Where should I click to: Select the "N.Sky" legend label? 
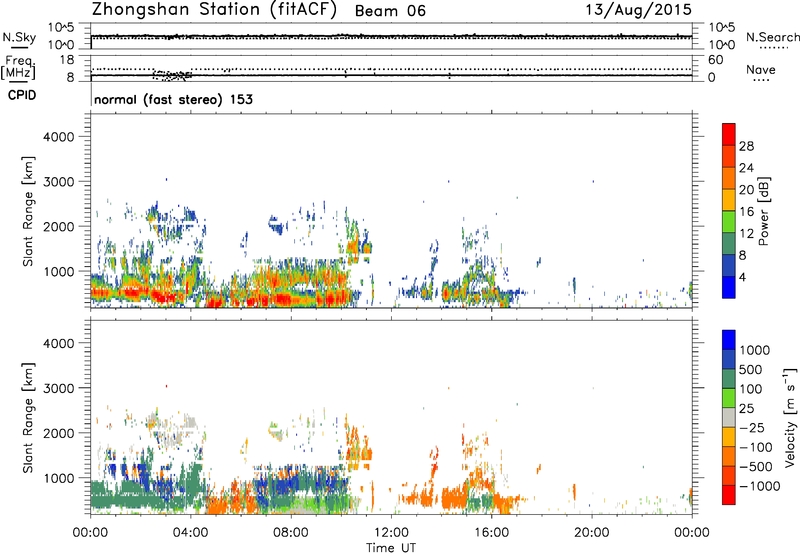tap(19, 37)
